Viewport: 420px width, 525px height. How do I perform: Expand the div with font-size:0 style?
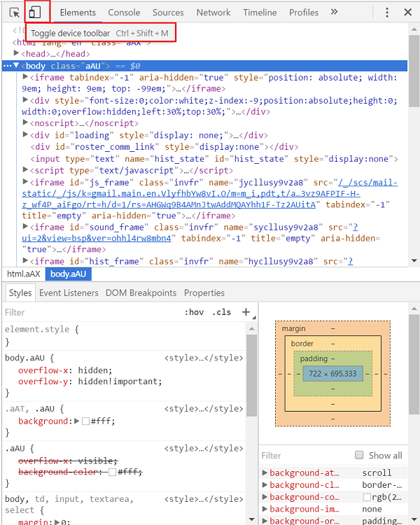(x=25, y=99)
